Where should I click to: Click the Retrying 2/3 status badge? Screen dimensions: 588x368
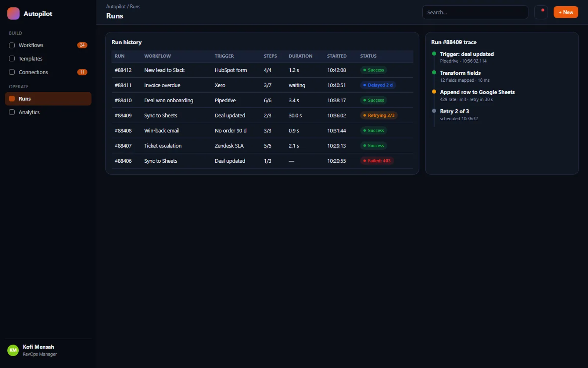tap(379, 115)
